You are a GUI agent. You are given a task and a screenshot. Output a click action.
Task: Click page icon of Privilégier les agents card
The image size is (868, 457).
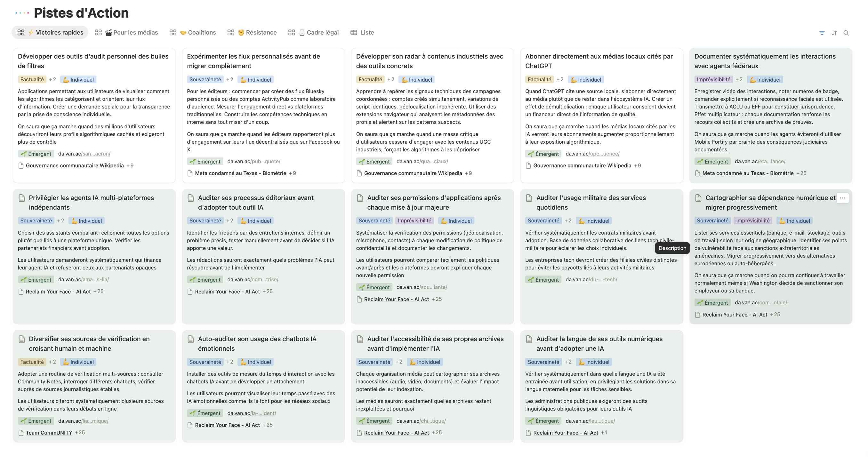22,198
